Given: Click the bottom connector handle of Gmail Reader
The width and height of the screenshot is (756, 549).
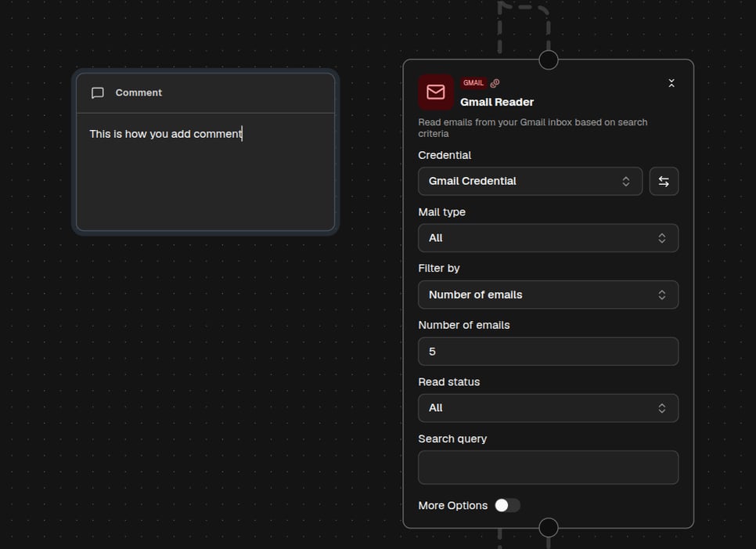Looking at the screenshot, I should pos(548,528).
